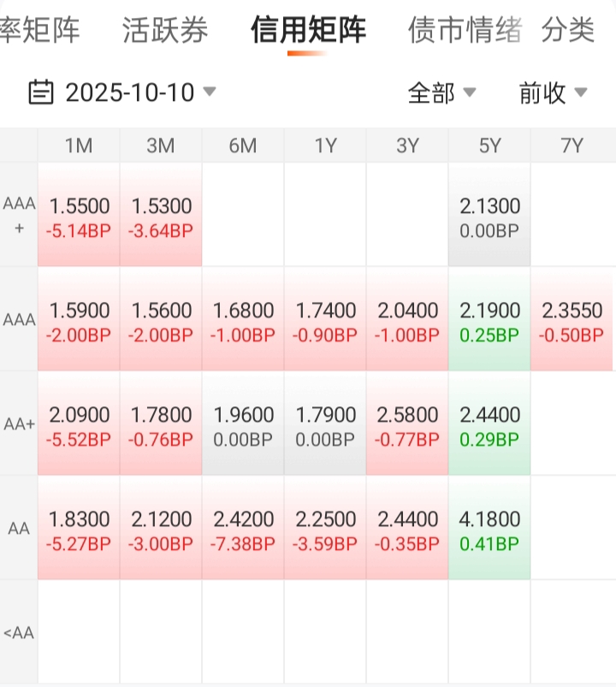Select the AA+ 3Y cell showing 2.5800
616x687 pixels.
coord(408,424)
